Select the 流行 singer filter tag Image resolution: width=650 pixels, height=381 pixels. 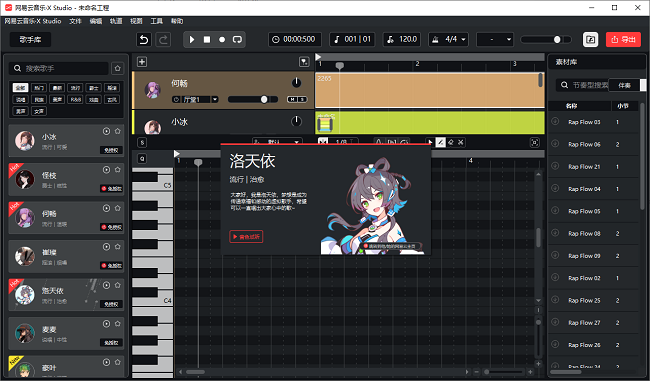pyautogui.click(x=75, y=88)
